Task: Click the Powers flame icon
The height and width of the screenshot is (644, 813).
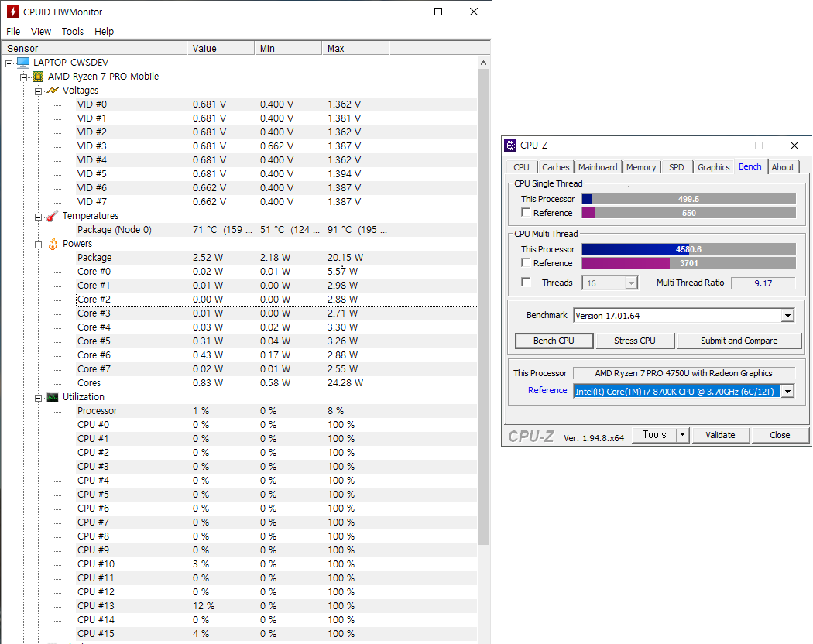Action: [x=53, y=244]
